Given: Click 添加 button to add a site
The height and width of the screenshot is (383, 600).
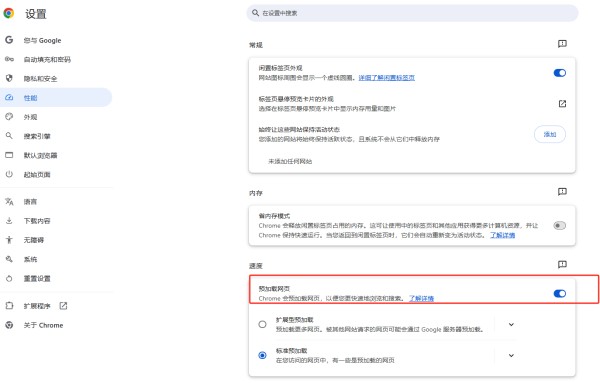Looking at the screenshot, I should (x=549, y=134).
